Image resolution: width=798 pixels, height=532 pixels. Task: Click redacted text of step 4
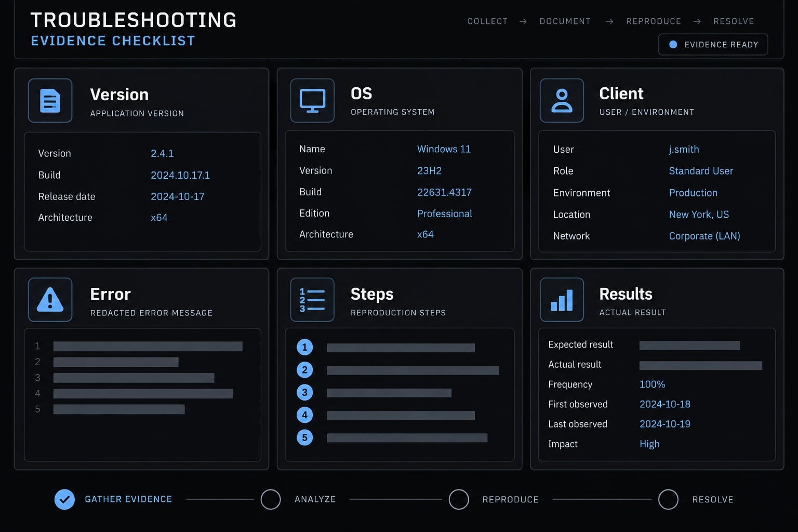click(x=401, y=416)
